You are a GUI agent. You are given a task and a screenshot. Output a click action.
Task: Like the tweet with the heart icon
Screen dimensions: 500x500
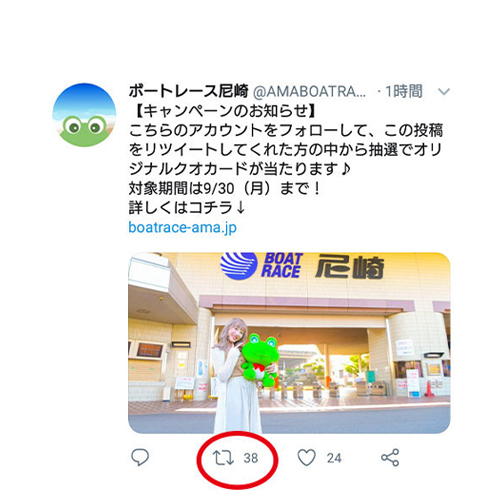(306, 457)
